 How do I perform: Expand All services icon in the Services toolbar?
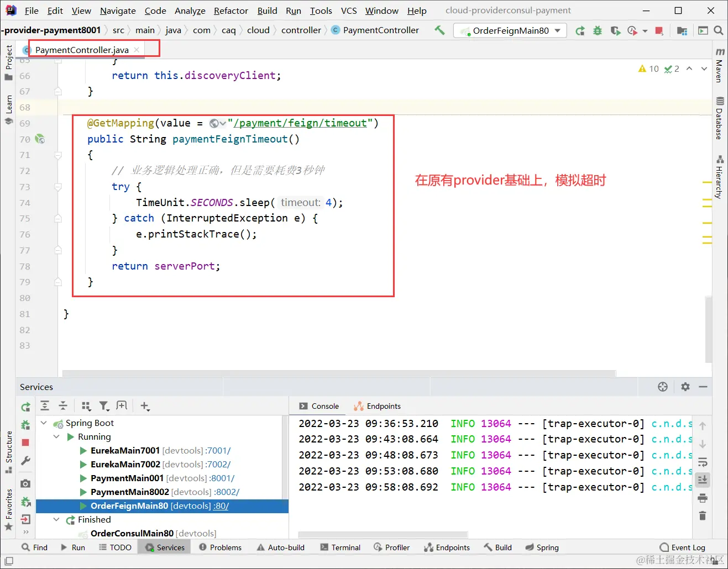pyautogui.click(x=45, y=406)
